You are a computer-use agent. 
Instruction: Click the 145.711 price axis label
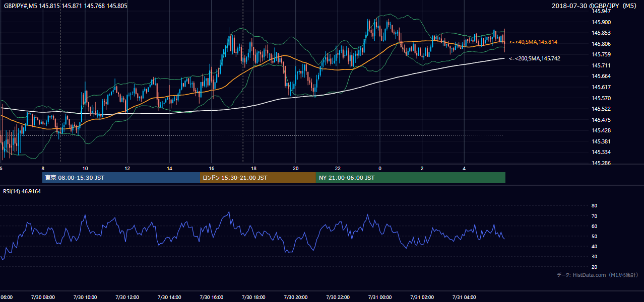pos(601,65)
